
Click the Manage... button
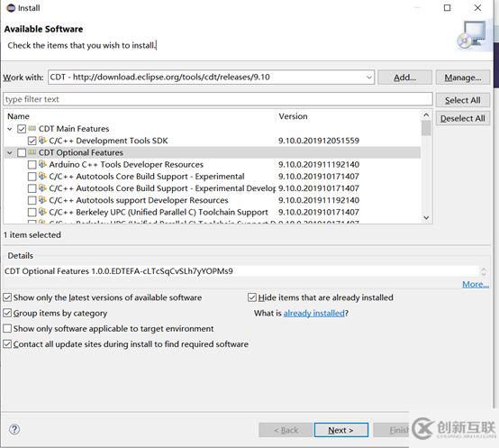(x=463, y=78)
